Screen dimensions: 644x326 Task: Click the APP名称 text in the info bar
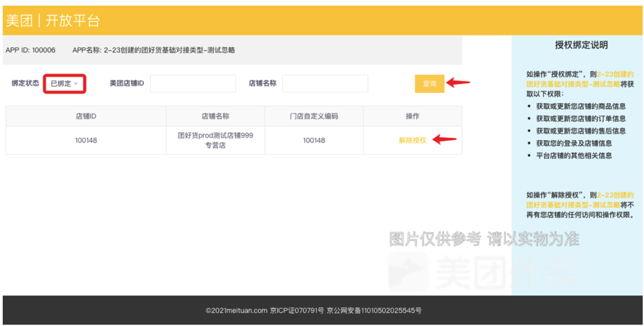154,50
